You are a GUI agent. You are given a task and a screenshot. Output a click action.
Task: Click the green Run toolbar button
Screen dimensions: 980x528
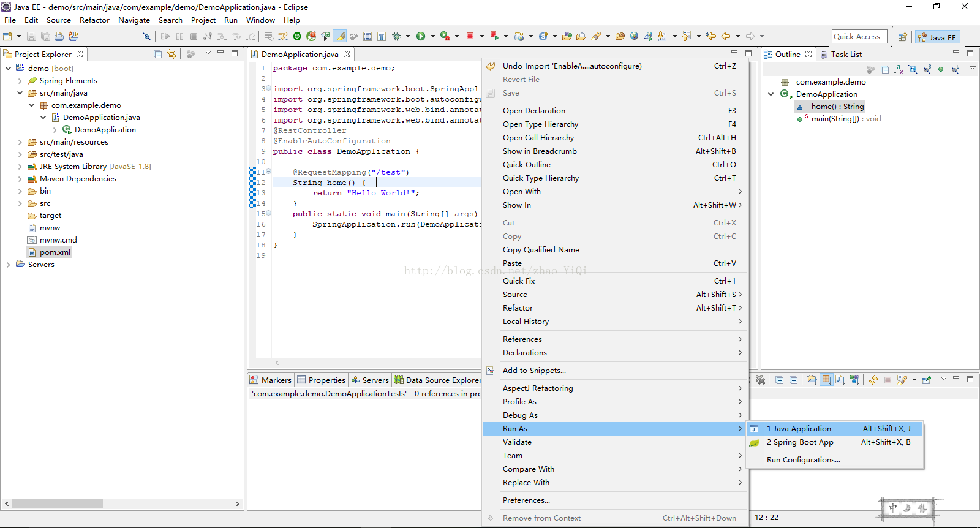(x=421, y=36)
